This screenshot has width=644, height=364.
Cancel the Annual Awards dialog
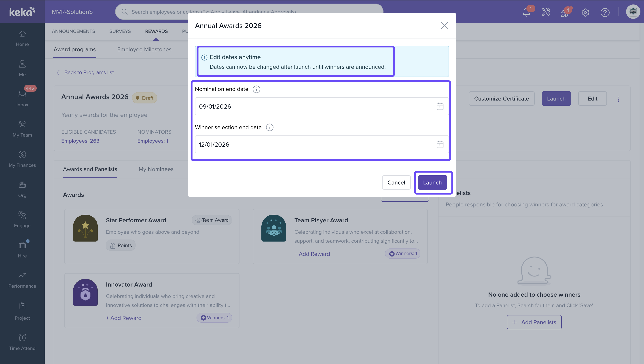[x=396, y=182]
